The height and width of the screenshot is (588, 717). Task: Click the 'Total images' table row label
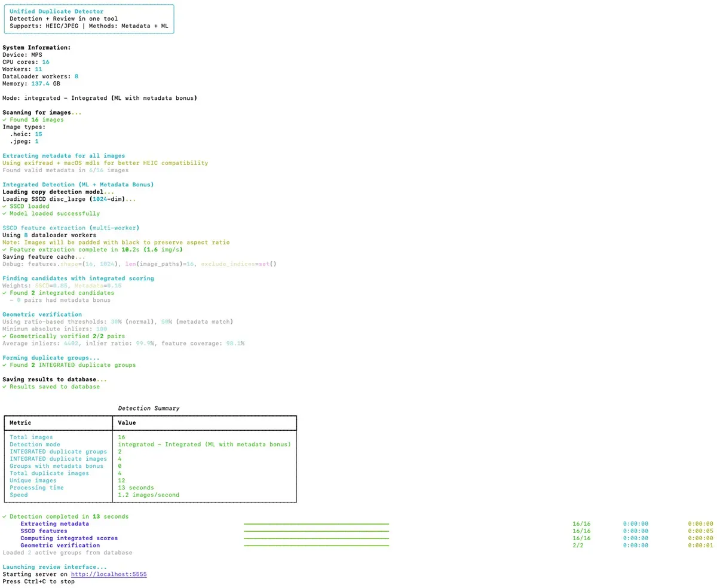(31, 437)
